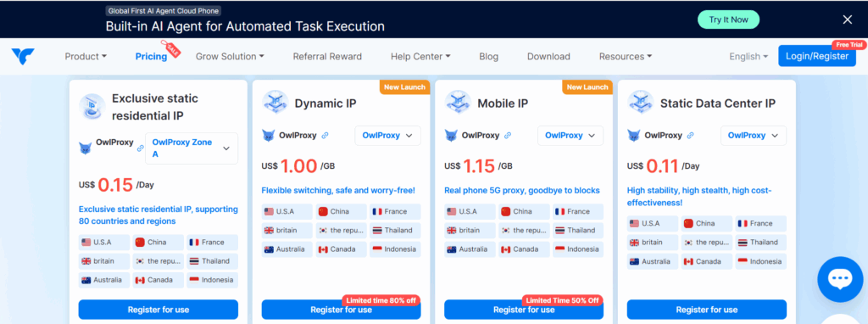Click the Mobile IP card icon
The width and height of the screenshot is (868, 324).
[458, 103]
